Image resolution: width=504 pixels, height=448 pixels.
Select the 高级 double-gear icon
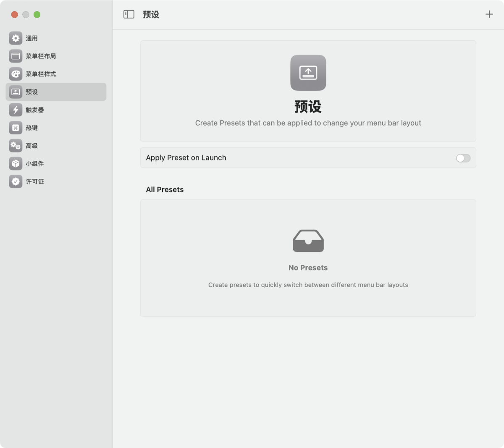[x=16, y=146]
